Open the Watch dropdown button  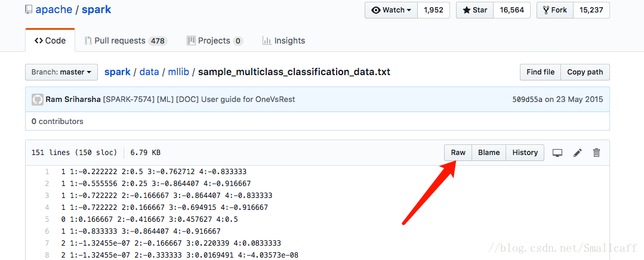pyautogui.click(x=391, y=10)
